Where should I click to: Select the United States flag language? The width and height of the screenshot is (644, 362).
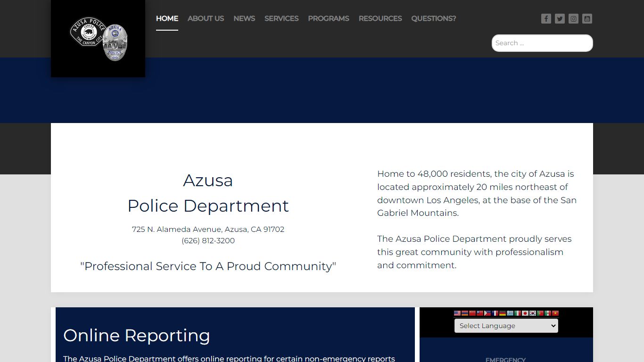pos(457,313)
